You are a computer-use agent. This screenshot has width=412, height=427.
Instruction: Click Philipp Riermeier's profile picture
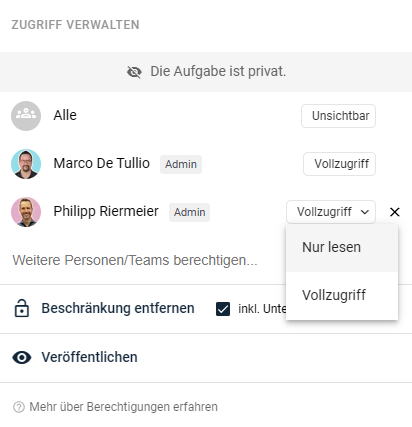(x=26, y=212)
